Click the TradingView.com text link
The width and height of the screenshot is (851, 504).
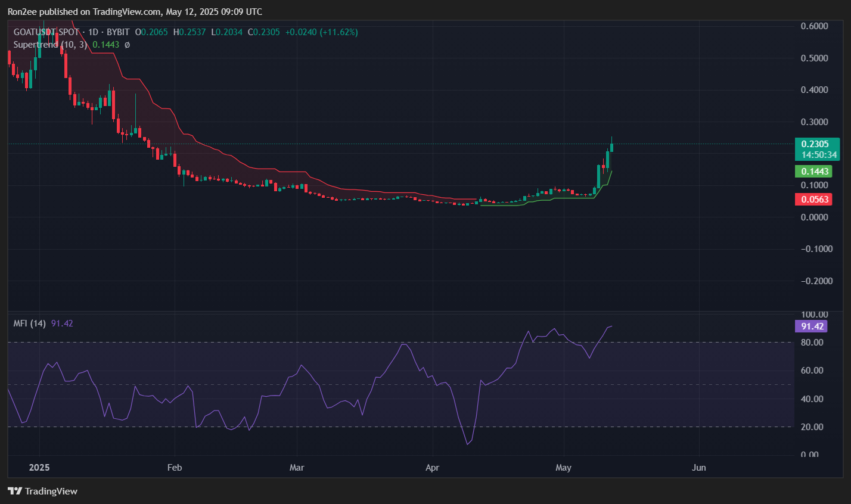tap(126, 11)
